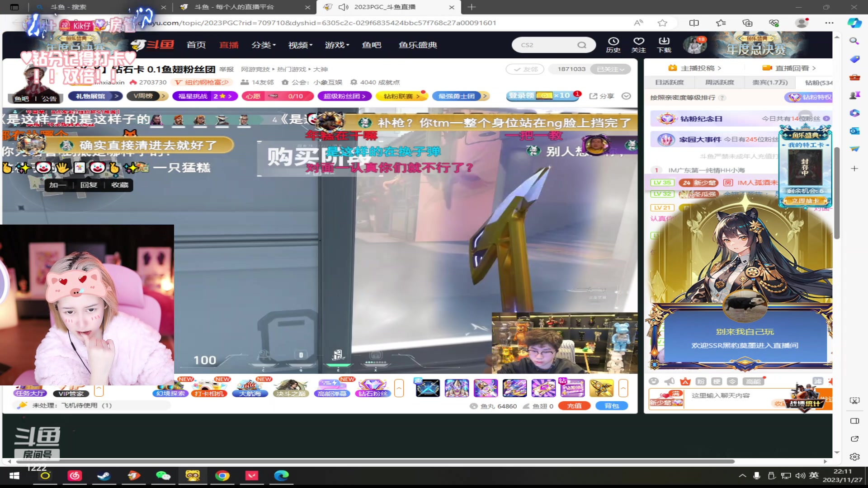Image resolution: width=868 pixels, height=488 pixels.
Task: Go to 首页 home in Douyu nav
Action: [x=196, y=45]
